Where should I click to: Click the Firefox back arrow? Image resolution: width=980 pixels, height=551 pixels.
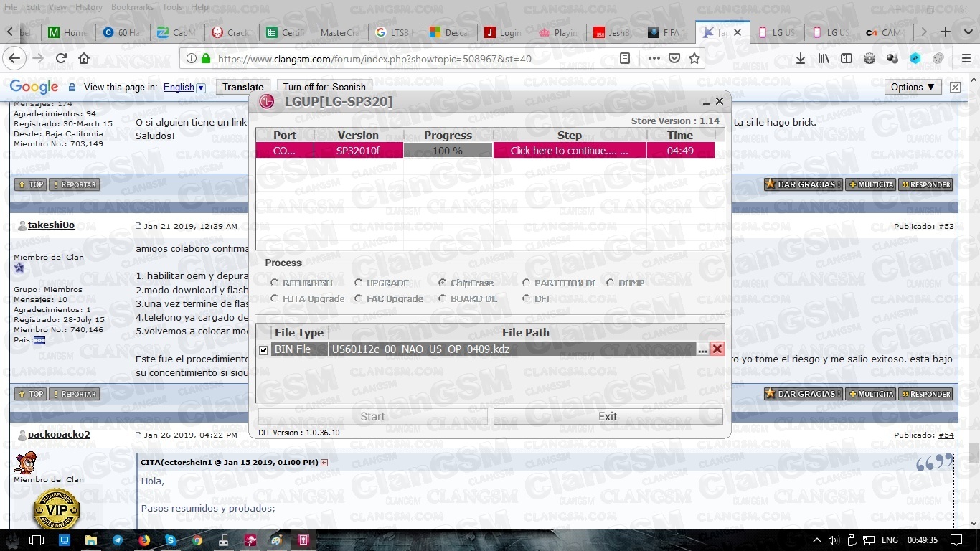[x=14, y=59]
